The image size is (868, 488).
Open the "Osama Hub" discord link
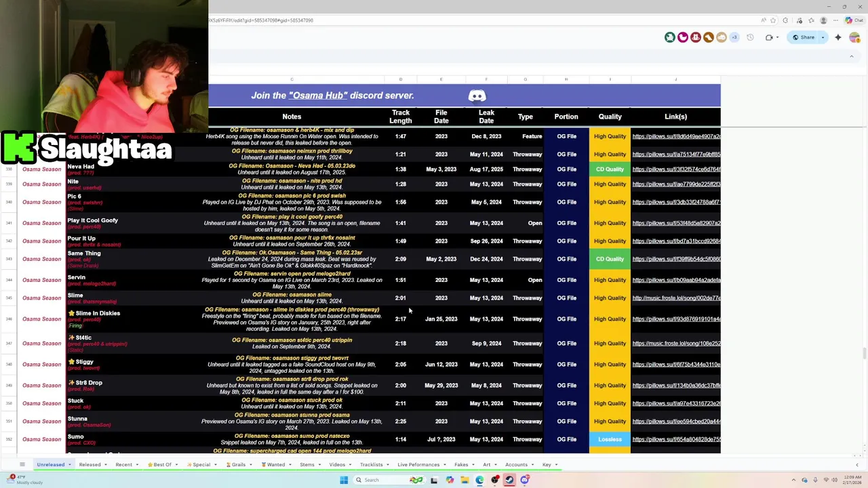pyautogui.click(x=317, y=96)
